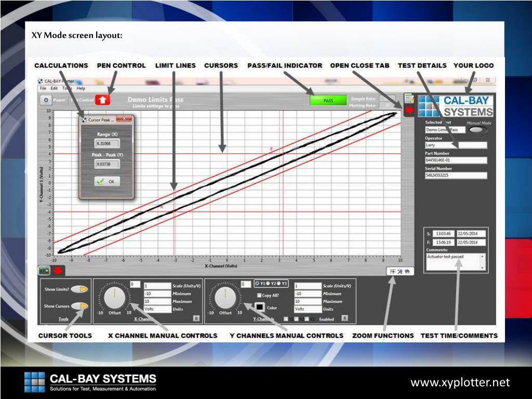The width and height of the screenshot is (532, 399).
Task: Click the CAL-BAY Plotter title bar icon
Action: point(41,81)
